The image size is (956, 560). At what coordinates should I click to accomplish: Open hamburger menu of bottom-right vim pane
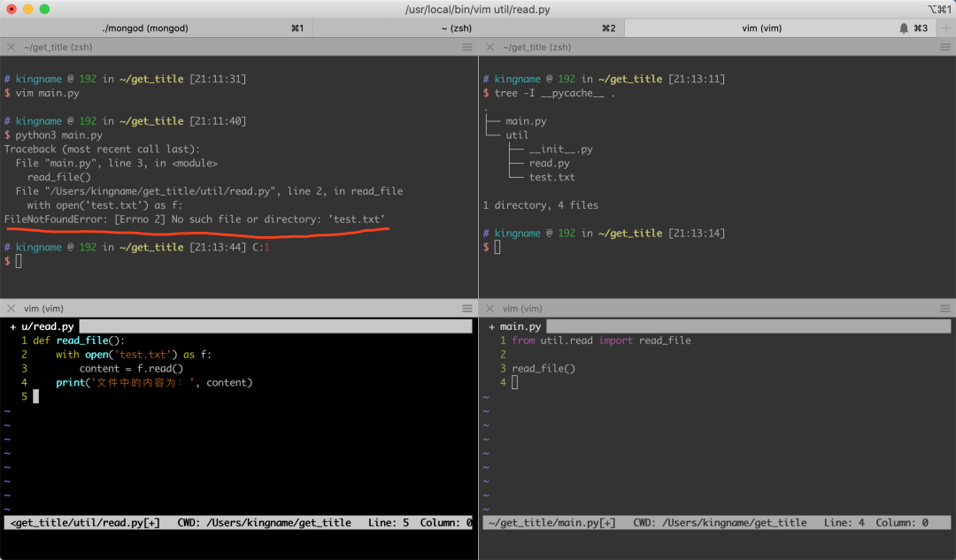coord(945,309)
